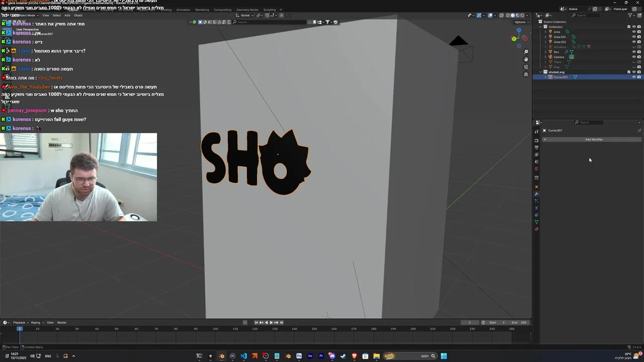
Task: Disable Box object in renders
Action: (x=639, y=52)
